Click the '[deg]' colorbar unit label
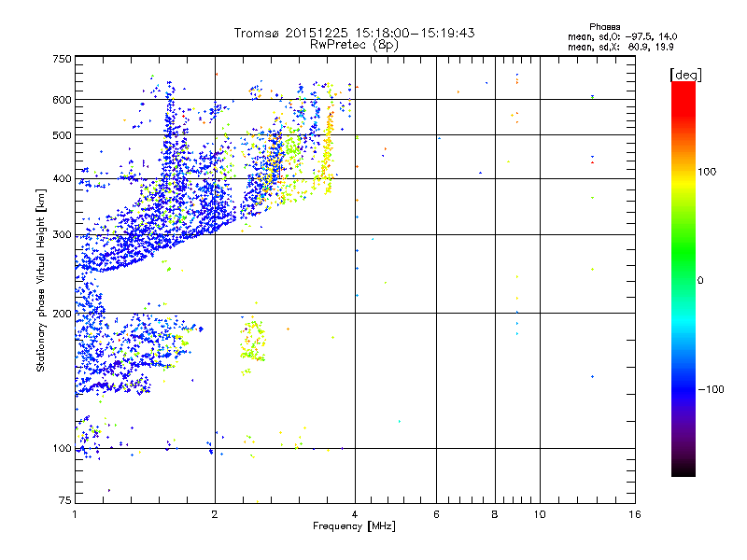The image size is (747, 560). pyautogui.click(x=685, y=75)
